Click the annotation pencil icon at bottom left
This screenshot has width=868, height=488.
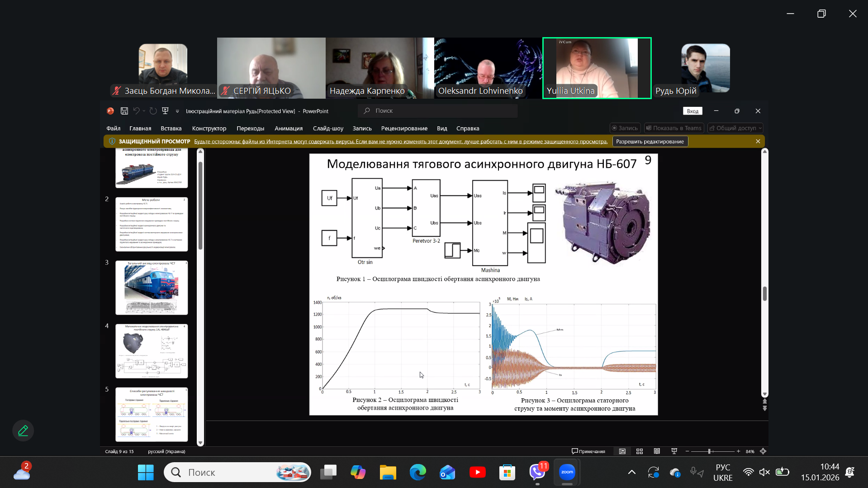coord(23,431)
